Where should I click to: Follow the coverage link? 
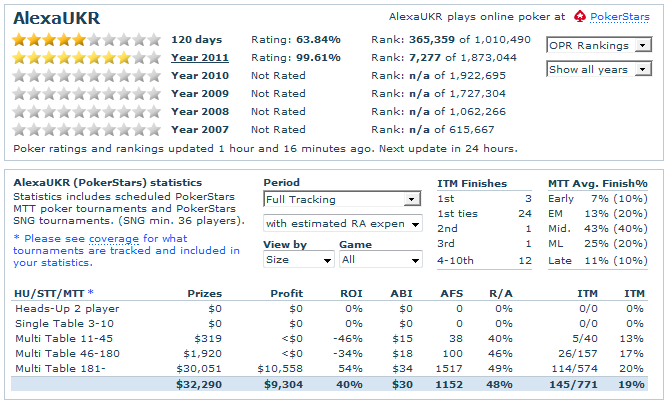[115, 239]
